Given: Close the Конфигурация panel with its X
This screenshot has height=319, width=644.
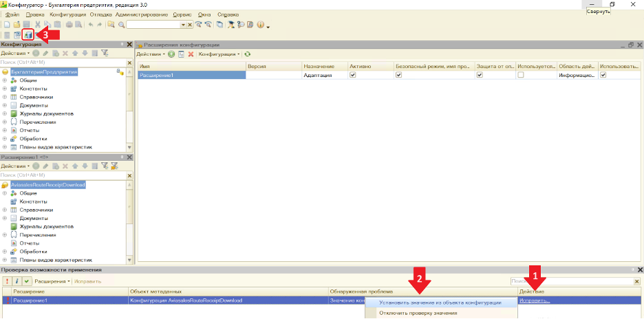Looking at the screenshot, I should click(x=129, y=44).
